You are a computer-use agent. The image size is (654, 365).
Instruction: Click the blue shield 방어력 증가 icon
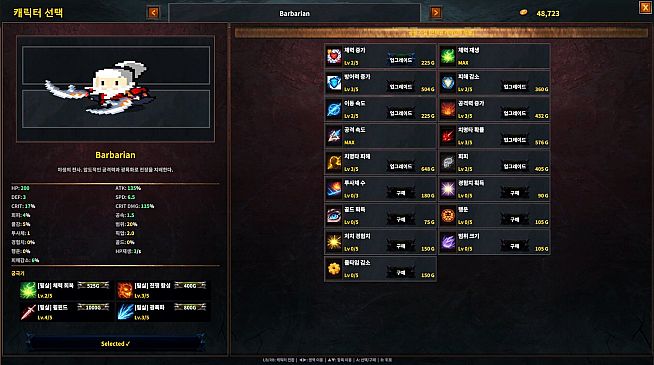(334, 83)
